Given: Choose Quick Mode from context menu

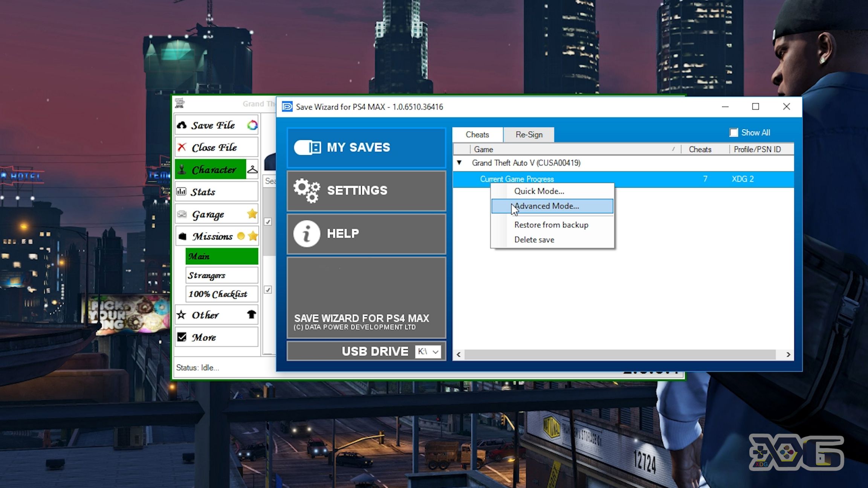Looking at the screenshot, I should (x=552, y=191).
